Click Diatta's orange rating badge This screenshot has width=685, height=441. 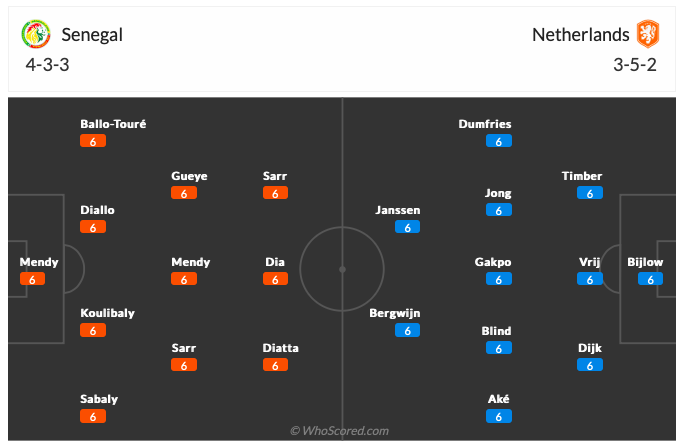pyautogui.click(x=275, y=365)
